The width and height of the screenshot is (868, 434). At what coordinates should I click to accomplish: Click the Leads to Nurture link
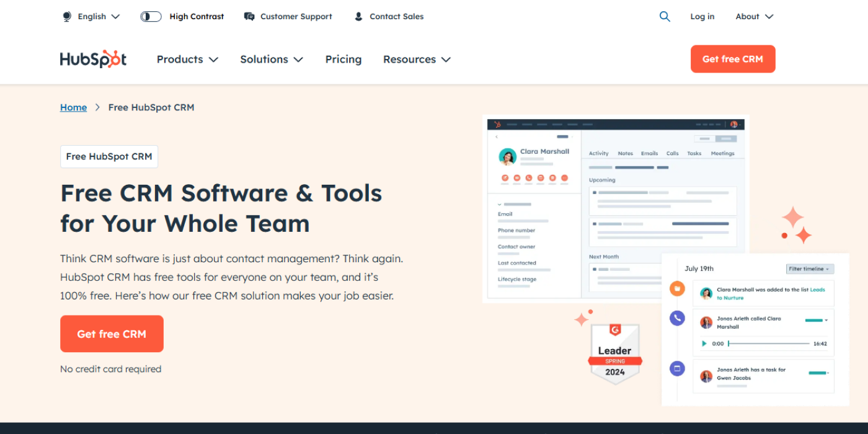tap(771, 294)
